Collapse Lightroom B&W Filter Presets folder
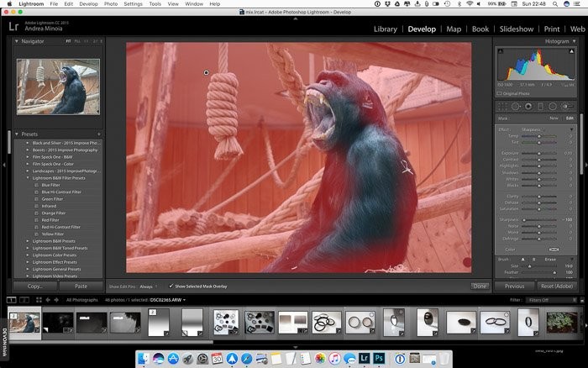The width and height of the screenshot is (588, 368). click(28, 178)
